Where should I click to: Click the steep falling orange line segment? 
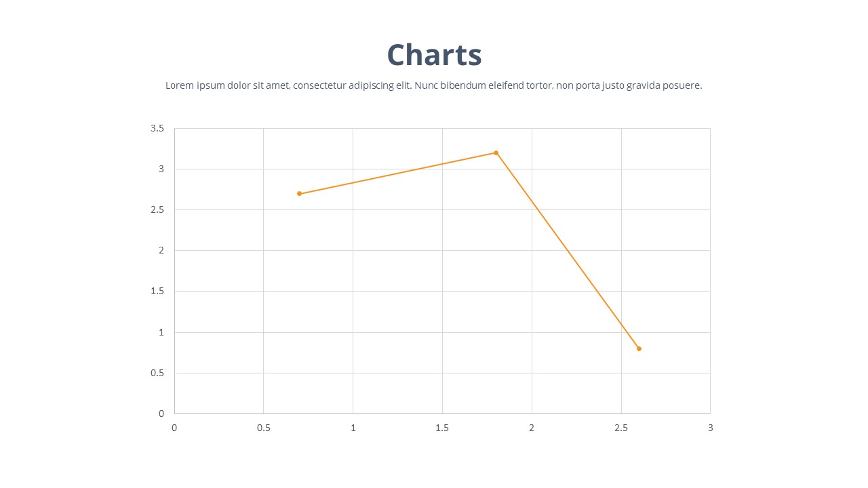(x=568, y=251)
